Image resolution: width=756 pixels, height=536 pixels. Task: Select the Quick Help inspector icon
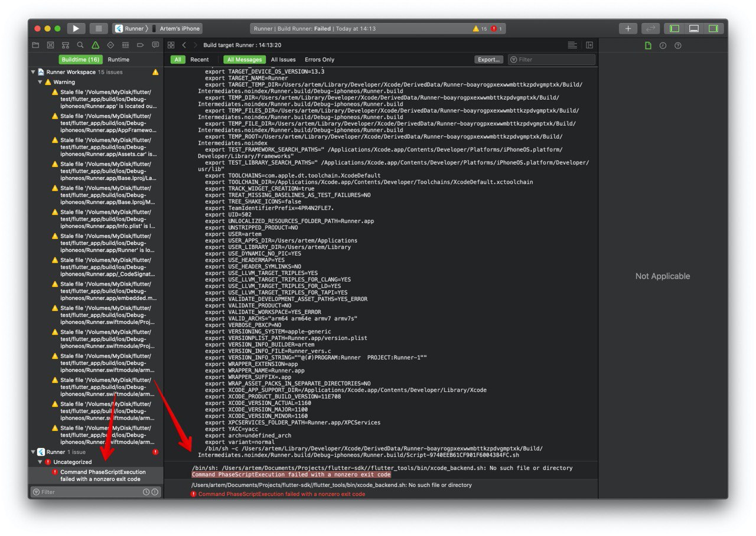(x=678, y=45)
